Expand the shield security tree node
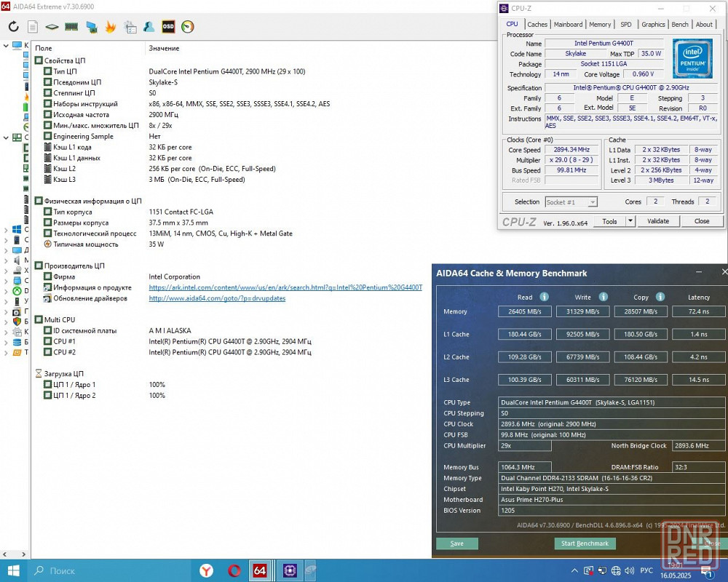Viewport: 728px width, 582px height. coord(6,321)
